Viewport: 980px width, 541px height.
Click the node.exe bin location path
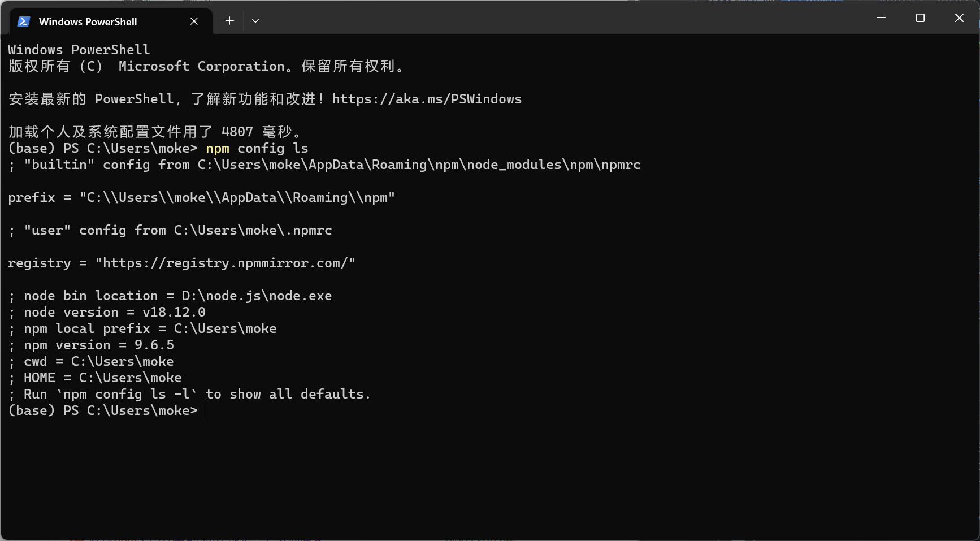[x=257, y=296]
